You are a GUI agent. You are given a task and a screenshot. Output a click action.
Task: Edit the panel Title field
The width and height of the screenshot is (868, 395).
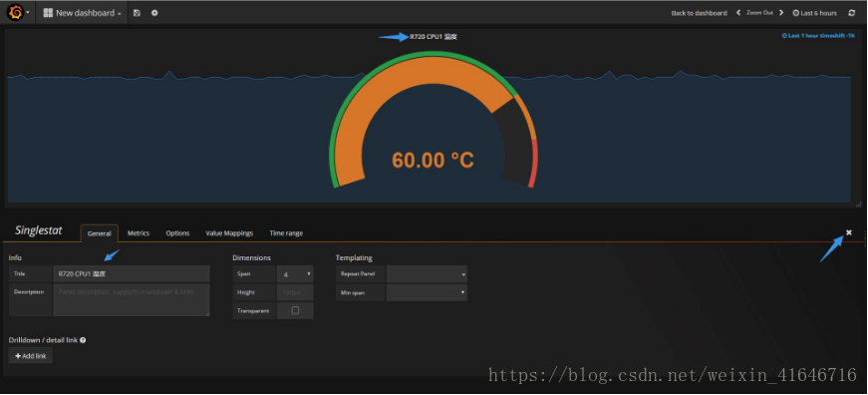[x=132, y=273]
